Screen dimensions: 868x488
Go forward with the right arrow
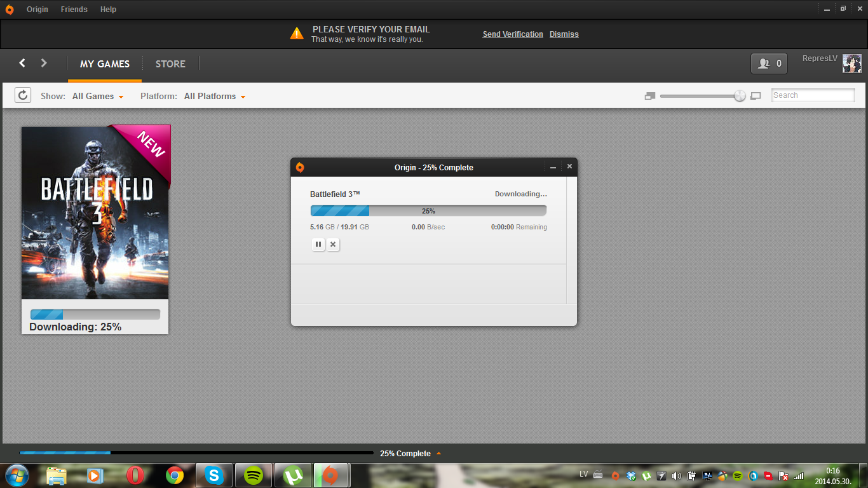(44, 63)
